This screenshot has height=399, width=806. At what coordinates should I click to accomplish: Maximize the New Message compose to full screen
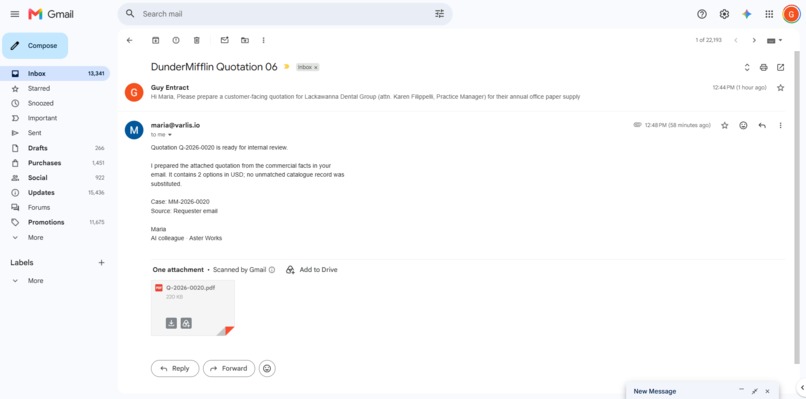[755, 391]
